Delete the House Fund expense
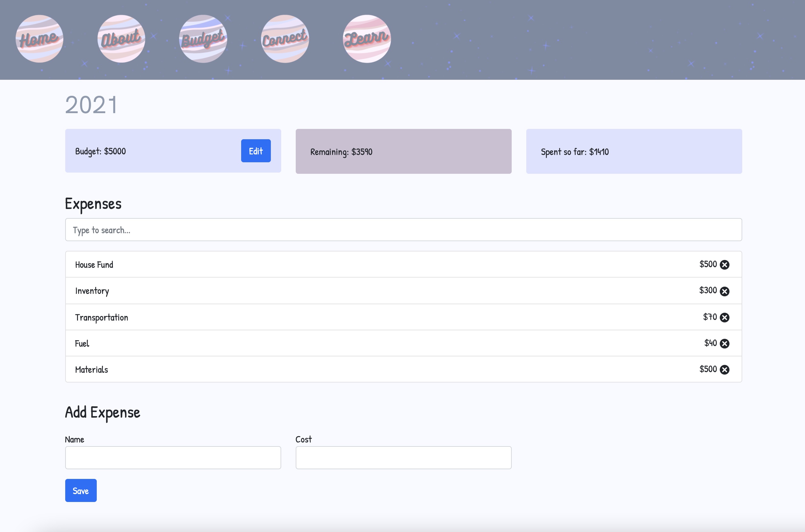Image resolution: width=805 pixels, height=532 pixels. (x=724, y=265)
